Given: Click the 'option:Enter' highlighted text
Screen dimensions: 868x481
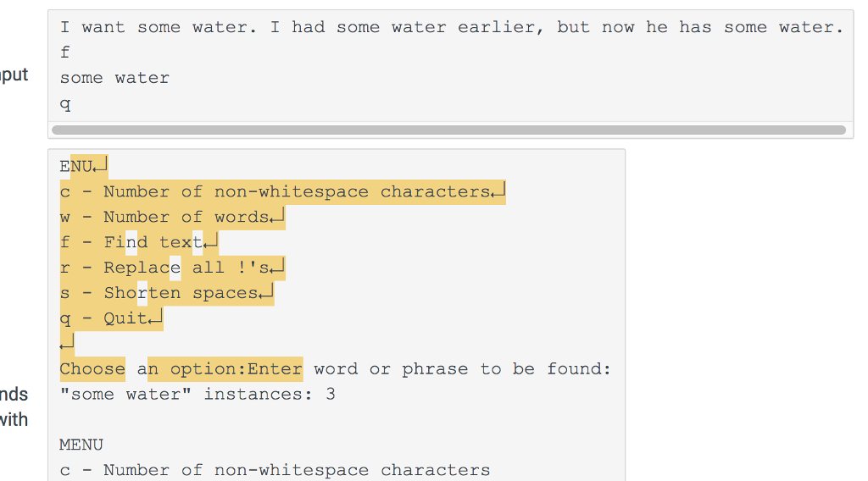Looking at the screenshot, I should click(236, 368).
